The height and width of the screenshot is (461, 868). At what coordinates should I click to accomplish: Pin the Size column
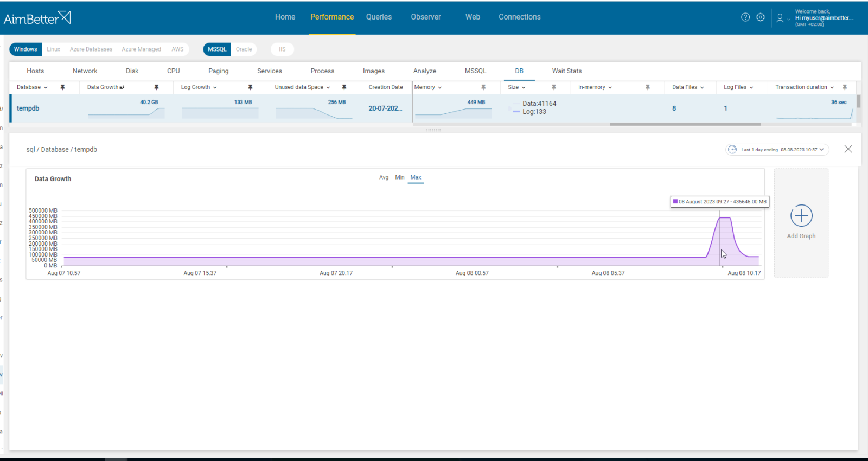pos(554,87)
